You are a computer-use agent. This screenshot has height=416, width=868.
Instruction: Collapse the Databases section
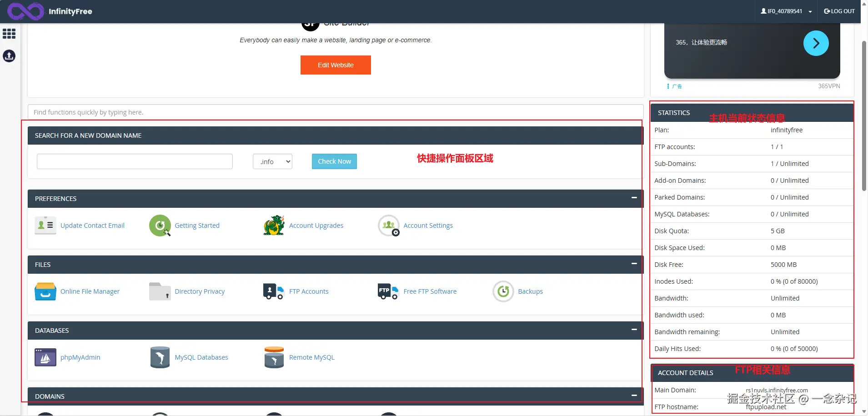(634, 330)
